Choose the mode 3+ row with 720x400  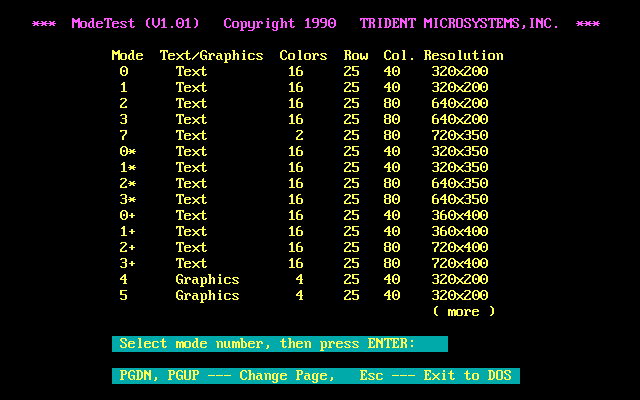pos(300,264)
